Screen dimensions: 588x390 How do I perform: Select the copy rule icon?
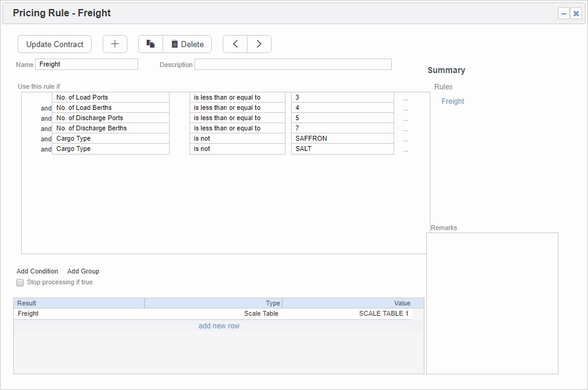coord(150,43)
